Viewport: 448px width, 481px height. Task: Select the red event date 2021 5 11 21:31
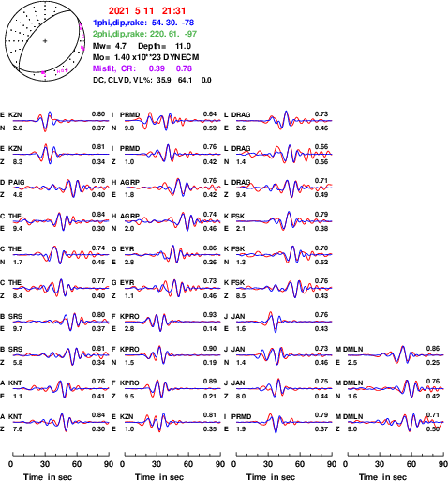click(147, 11)
